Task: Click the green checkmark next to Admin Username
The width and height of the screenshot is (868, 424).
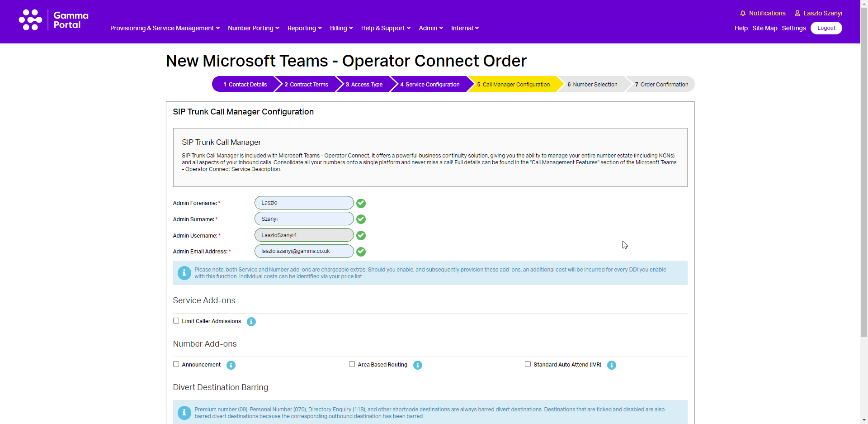Action: point(361,236)
